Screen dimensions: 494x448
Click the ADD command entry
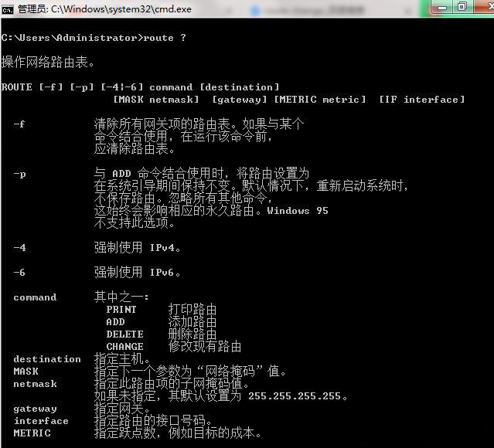point(115,322)
